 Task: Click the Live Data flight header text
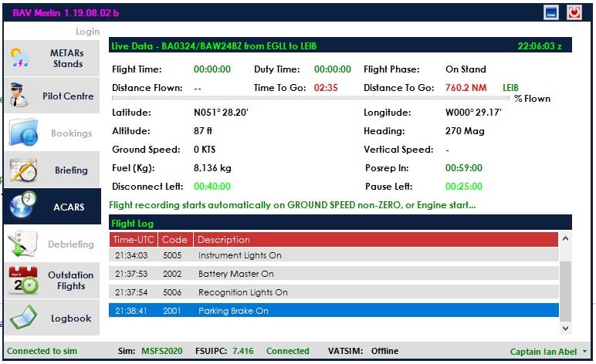tap(214, 46)
